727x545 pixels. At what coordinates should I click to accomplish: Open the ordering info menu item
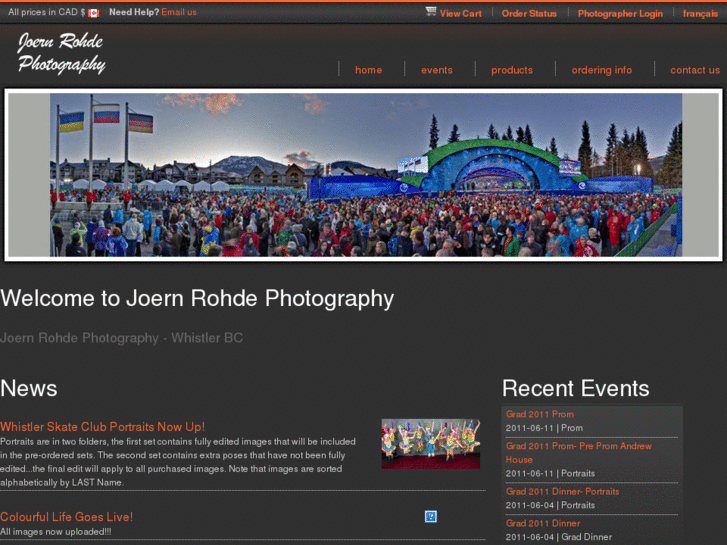[601, 70]
